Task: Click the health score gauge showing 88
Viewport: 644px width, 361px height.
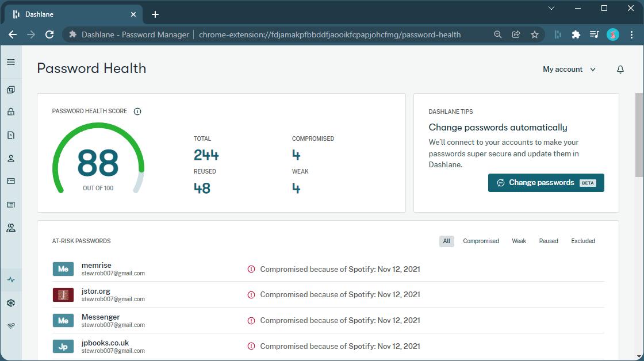Action: tap(98, 159)
